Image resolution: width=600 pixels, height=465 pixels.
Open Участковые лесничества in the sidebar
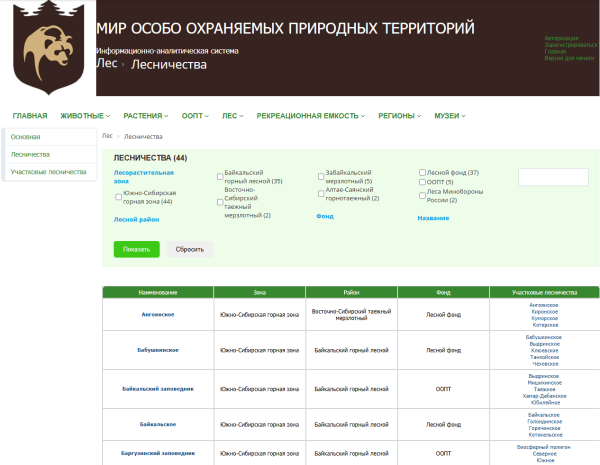(x=48, y=172)
